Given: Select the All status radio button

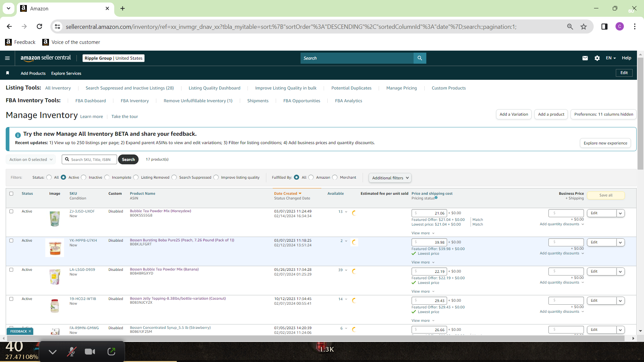Looking at the screenshot, I should (49, 177).
